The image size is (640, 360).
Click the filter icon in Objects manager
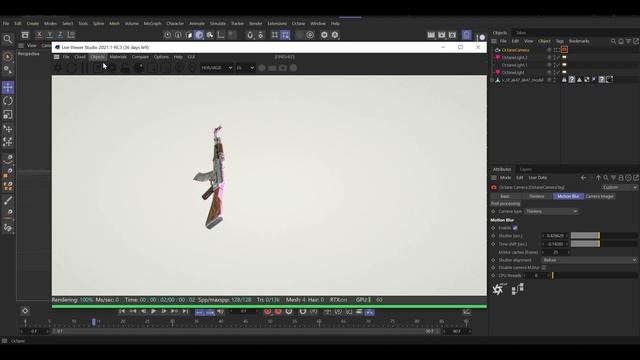(628, 41)
